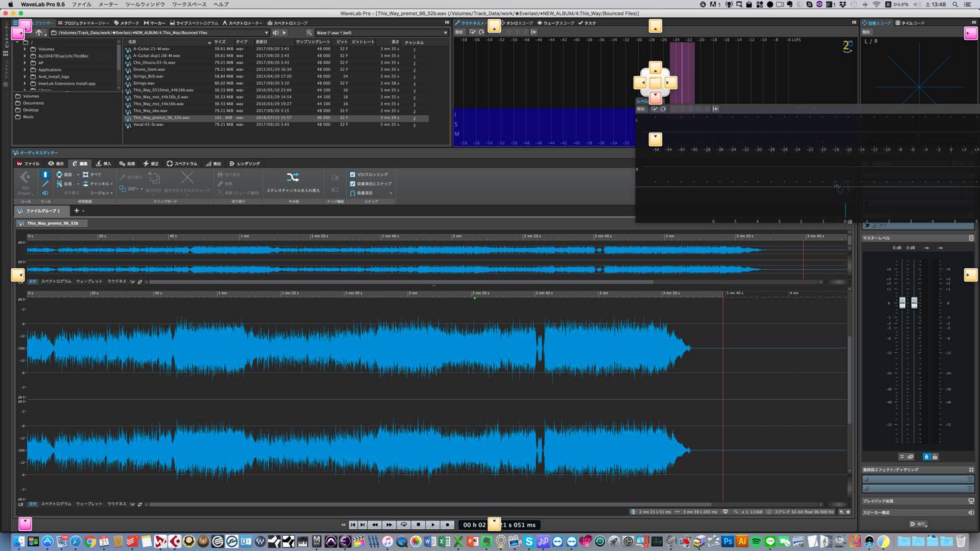
Task: Toggle the loop playback icon
Action: [x=404, y=525]
